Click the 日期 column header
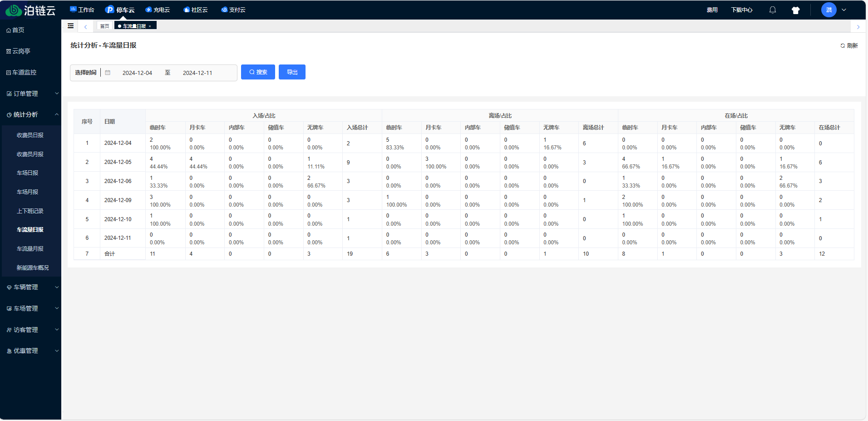 coord(110,122)
